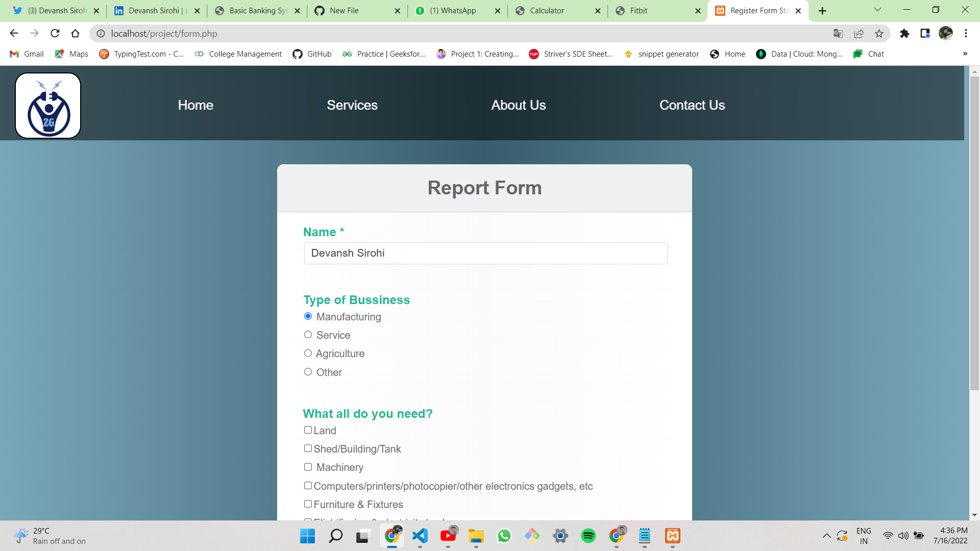This screenshot has width=980, height=551.
Task: Click the Contact Us navigation link
Action: [692, 105]
